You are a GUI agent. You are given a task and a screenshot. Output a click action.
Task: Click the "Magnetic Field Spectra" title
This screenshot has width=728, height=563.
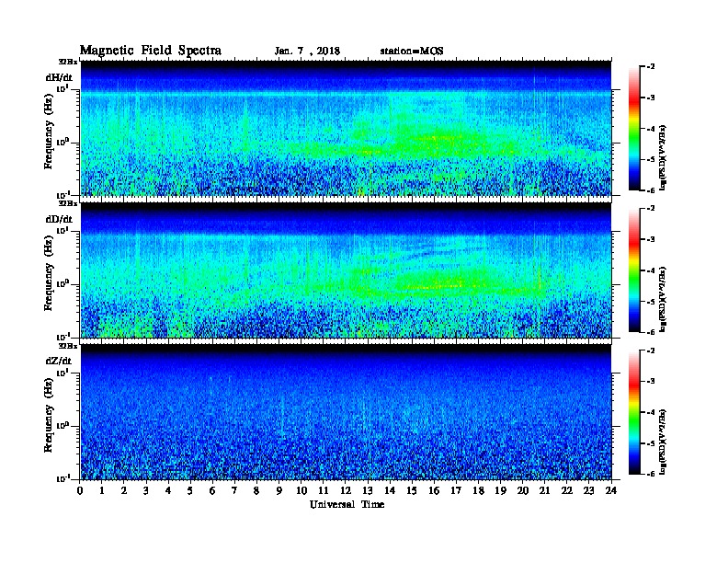coord(151,51)
